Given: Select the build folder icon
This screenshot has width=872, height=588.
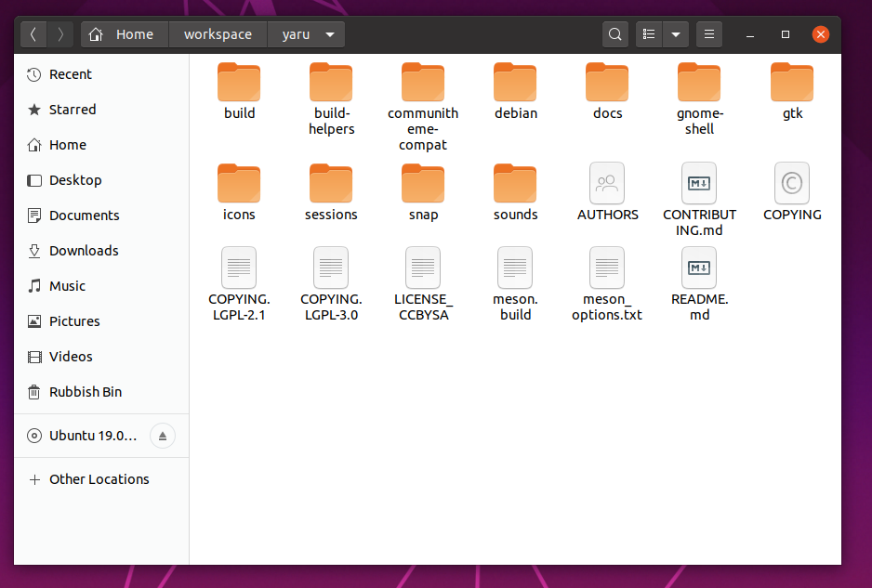Looking at the screenshot, I should coord(239,83).
